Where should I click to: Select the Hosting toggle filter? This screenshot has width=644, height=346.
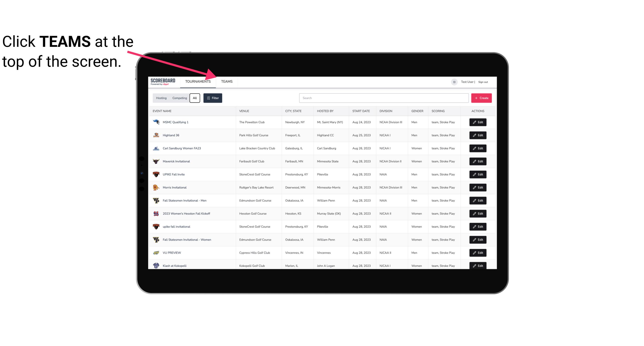tap(161, 98)
